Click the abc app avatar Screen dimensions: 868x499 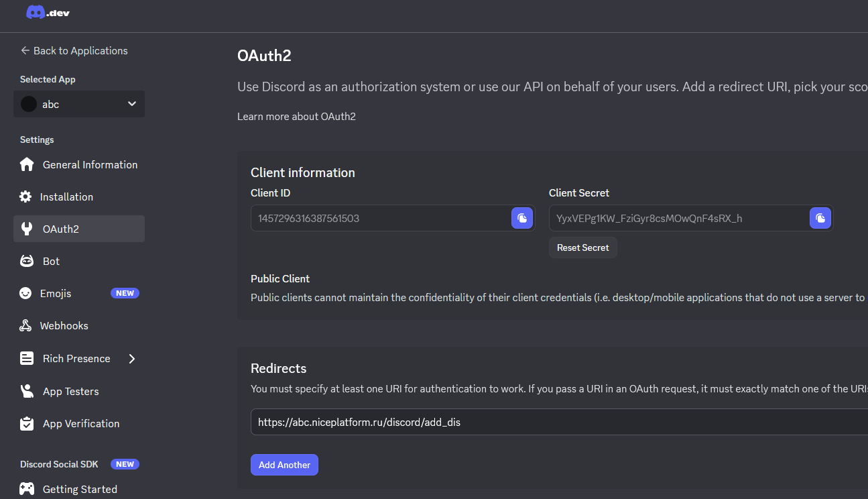[28, 103]
